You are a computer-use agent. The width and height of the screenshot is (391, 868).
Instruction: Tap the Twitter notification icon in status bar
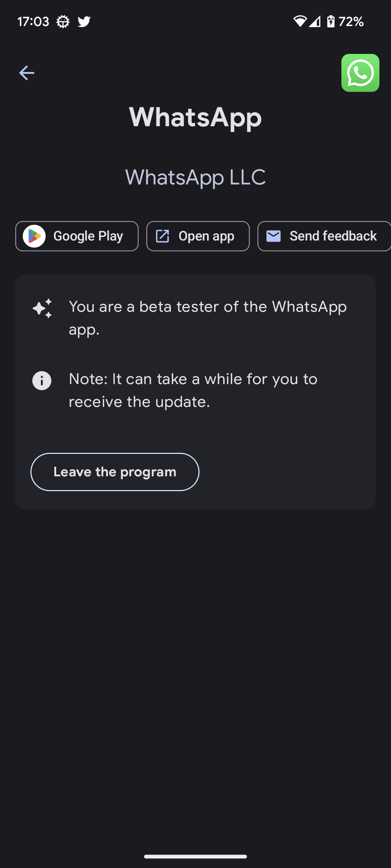coord(84,22)
